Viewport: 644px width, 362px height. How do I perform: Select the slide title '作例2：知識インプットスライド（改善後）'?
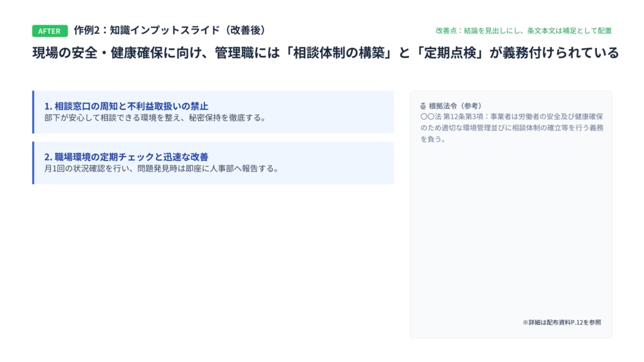[171, 30]
